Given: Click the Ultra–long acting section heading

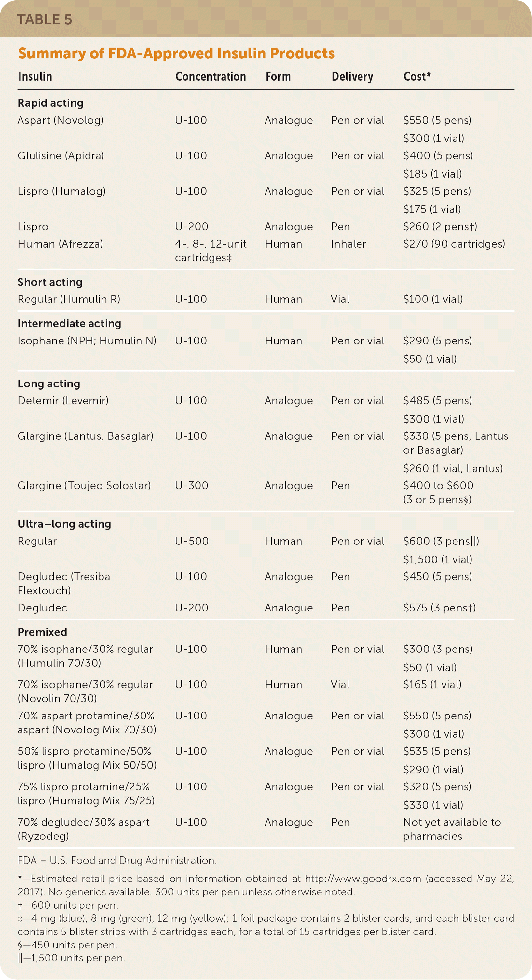Looking at the screenshot, I should coord(64,524).
